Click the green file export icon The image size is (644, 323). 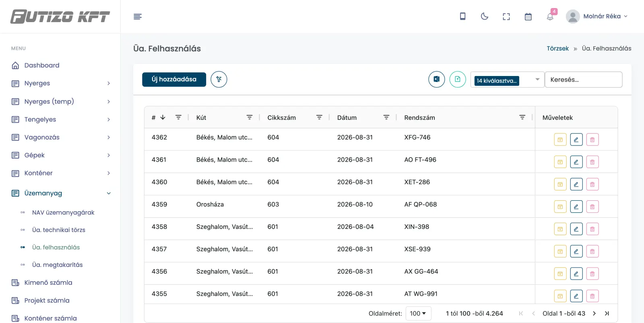pyautogui.click(x=458, y=79)
